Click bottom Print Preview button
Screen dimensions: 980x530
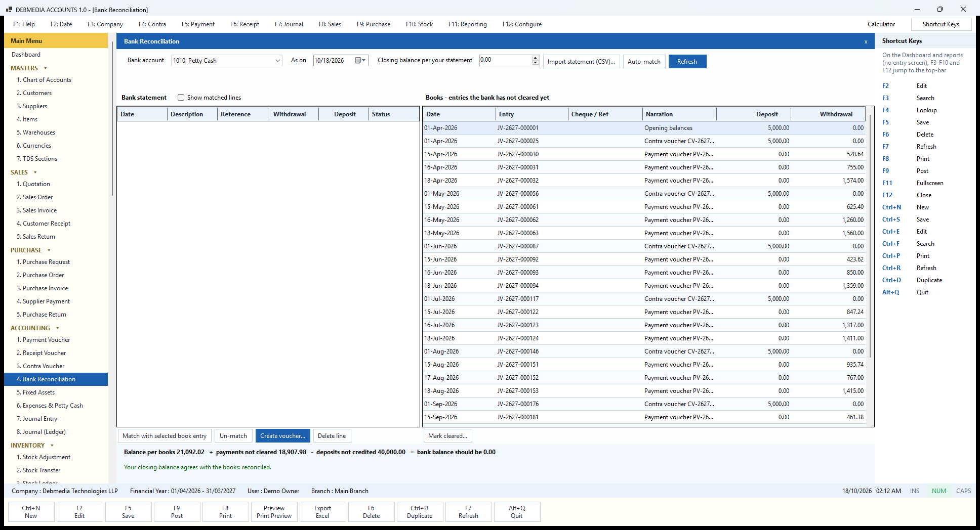(274, 512)
